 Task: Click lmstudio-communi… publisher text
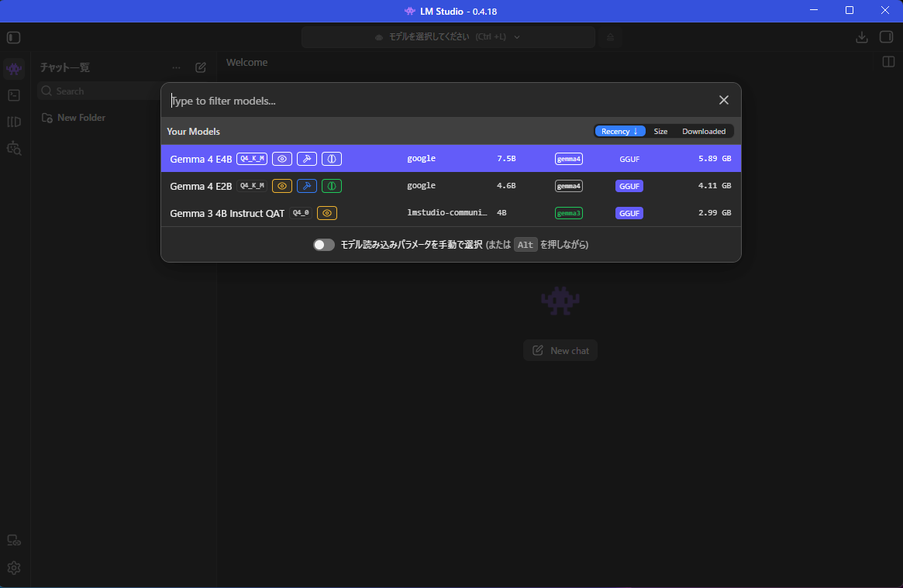click(x=447, y=212)
